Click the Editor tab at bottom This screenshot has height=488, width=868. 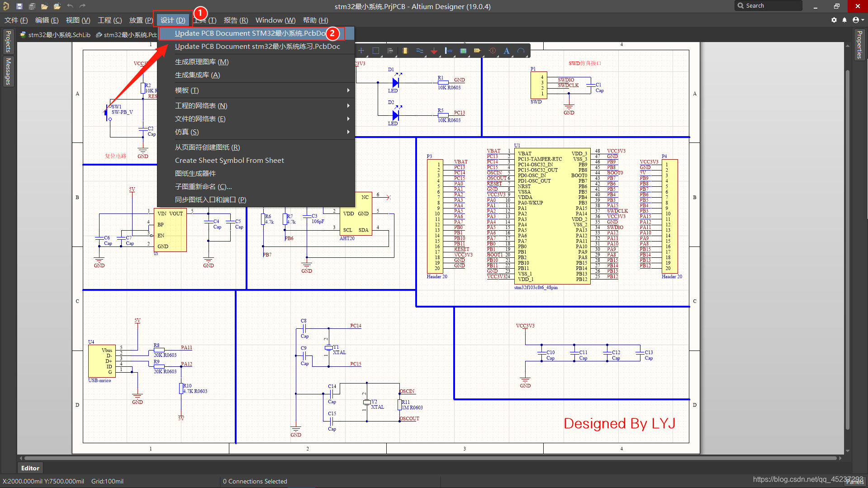(x=30, y=468)
